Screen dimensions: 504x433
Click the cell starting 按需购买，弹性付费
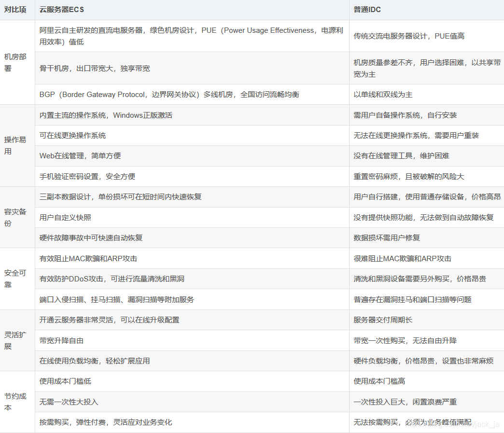(192, 422)
